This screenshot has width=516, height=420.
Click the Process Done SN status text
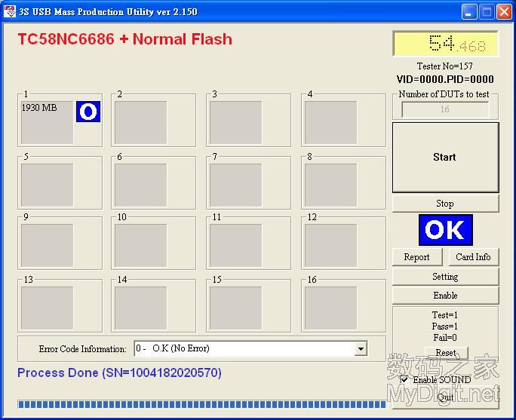click(x=119, y=373)
